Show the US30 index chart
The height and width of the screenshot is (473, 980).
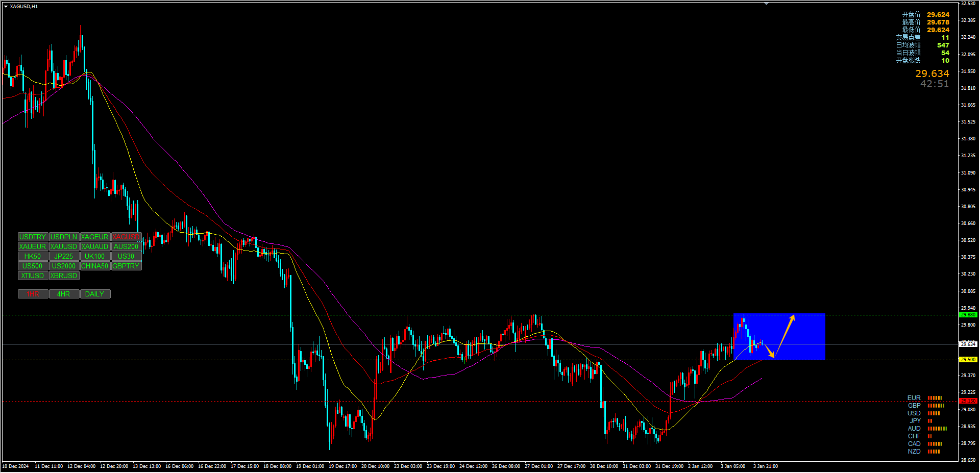[x=126, y=256]
